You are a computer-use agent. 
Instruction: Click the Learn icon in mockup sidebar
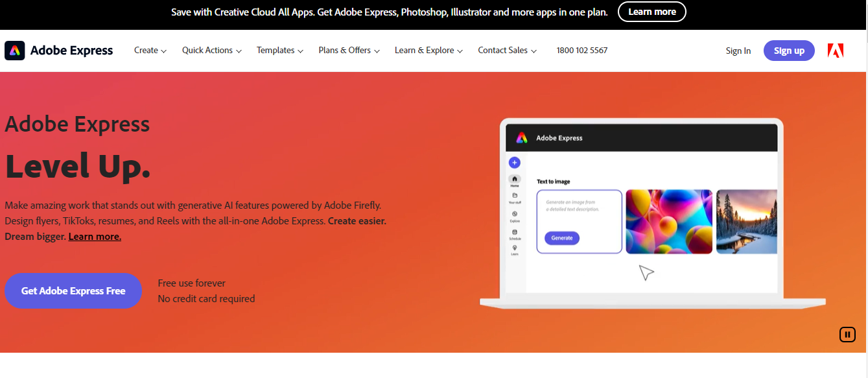(515, 248)
